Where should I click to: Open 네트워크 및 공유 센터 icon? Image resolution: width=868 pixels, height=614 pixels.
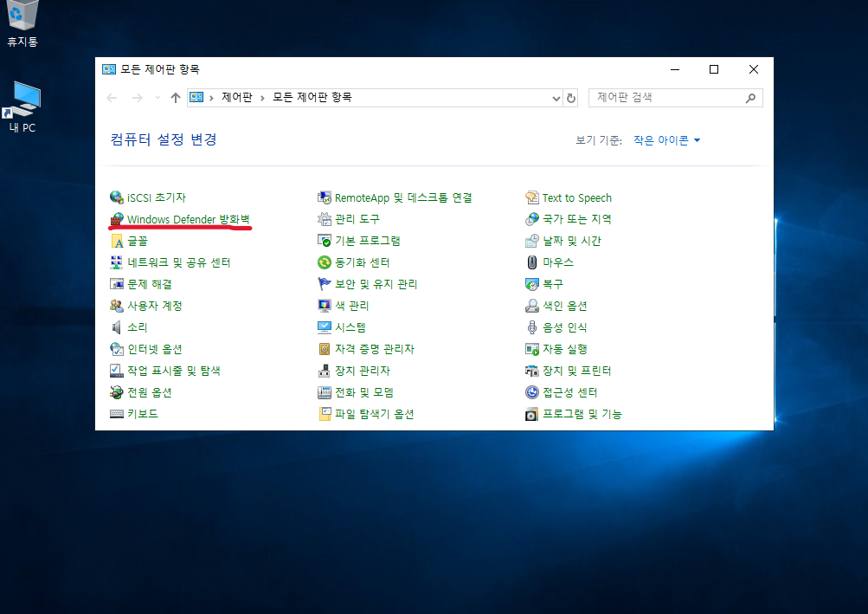(x=116, y=262)
